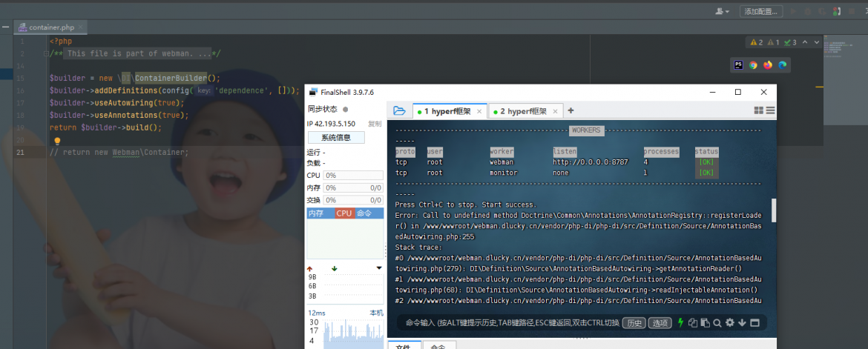Click the download arrow icon in command bar
Image resolution: width=868 pixels, height=349 pixels.
tap(742, 323)
